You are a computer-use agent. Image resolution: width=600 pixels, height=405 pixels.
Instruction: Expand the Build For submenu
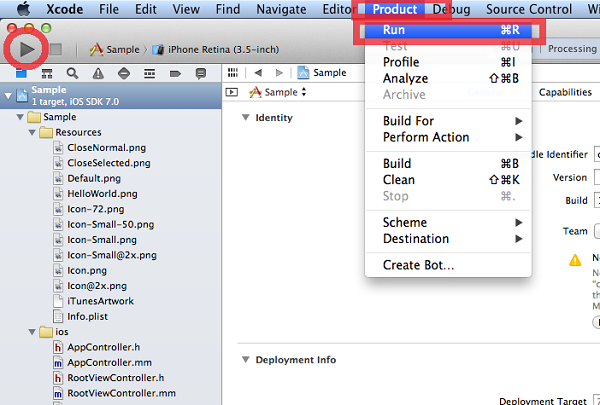(x=448, y=121)
